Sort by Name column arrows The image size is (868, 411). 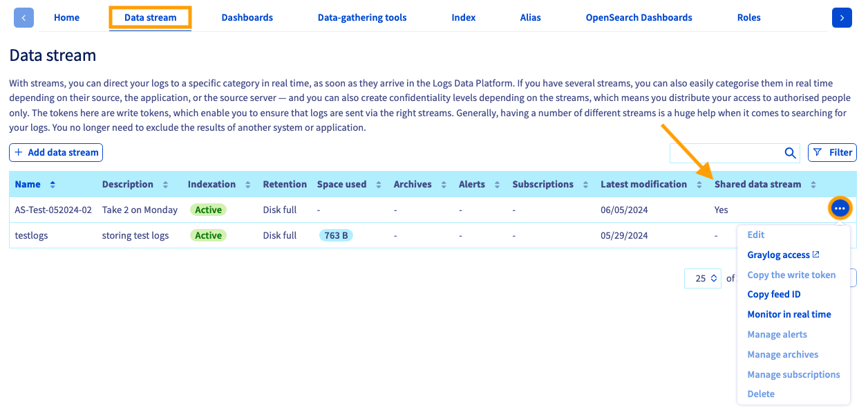[x=53, y=185]
